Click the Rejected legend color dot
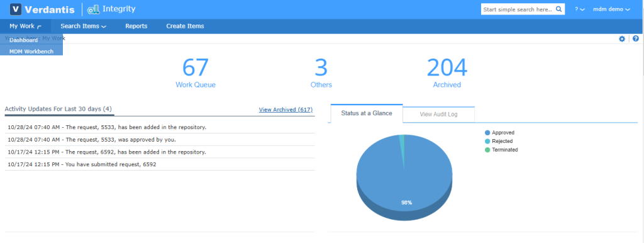Screen dimensions: 644x243 (487, 142)
